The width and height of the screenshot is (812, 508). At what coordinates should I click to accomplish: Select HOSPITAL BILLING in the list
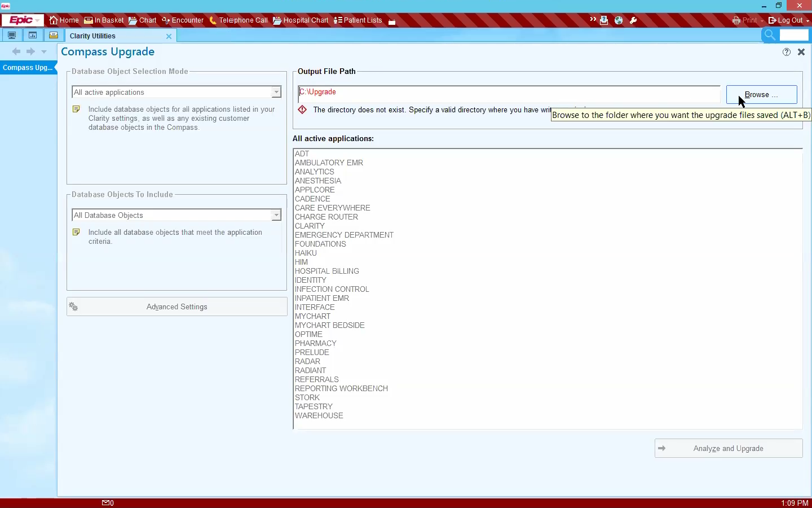pyautogui.click(x=327, y=271)
